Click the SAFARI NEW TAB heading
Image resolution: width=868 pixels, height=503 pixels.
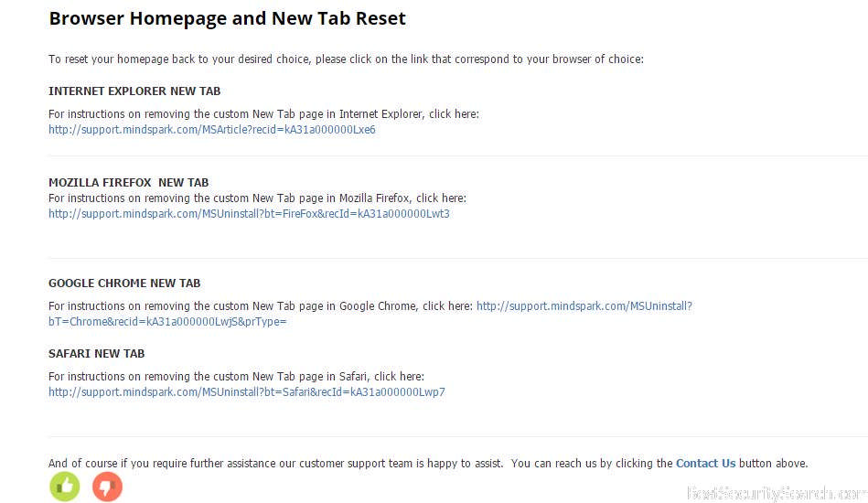[97, 354]
